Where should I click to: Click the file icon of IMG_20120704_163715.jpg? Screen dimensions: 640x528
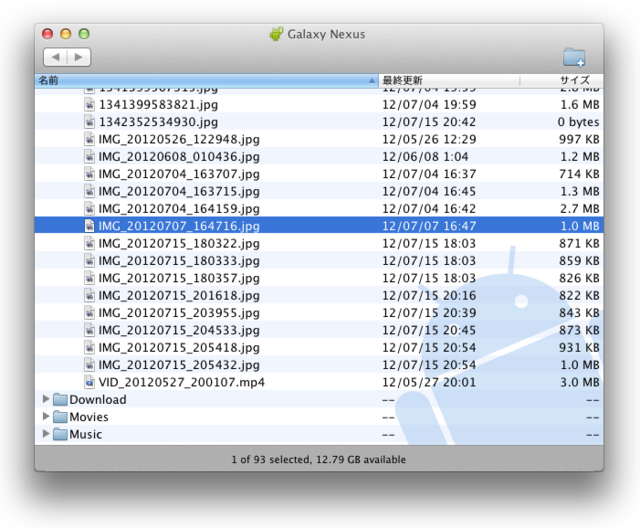point(89,191)
